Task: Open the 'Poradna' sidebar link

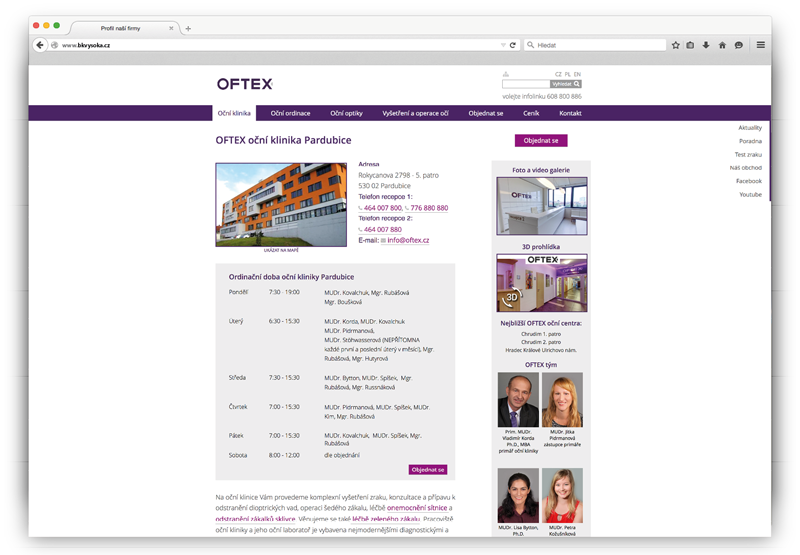Action: tap(750, 141)
